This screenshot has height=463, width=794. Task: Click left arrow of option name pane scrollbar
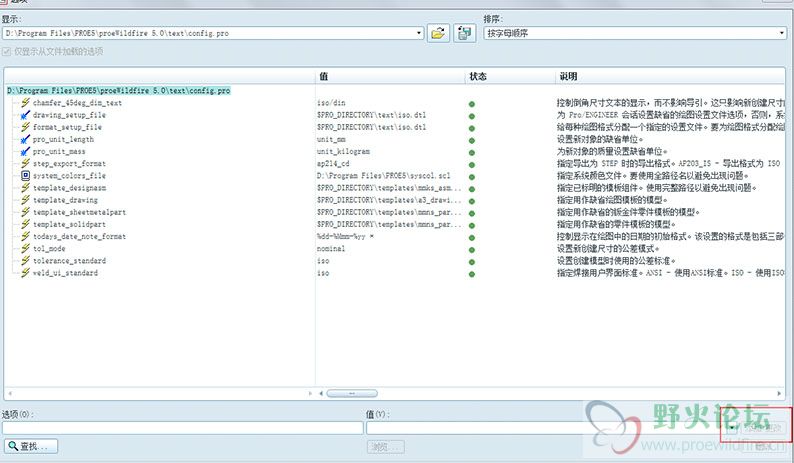(10, 394)
